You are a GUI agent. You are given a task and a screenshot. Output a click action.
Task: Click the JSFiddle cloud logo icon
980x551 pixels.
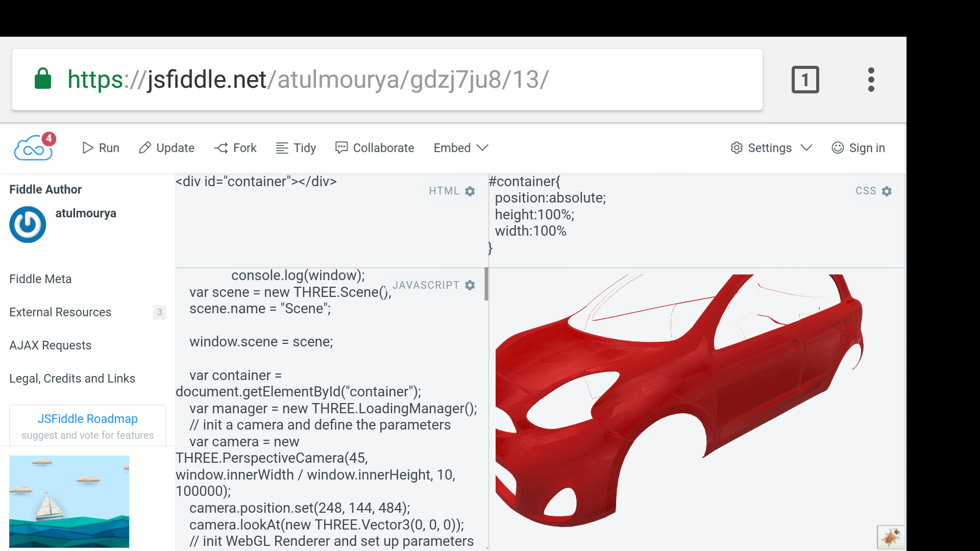click(34, 148)
